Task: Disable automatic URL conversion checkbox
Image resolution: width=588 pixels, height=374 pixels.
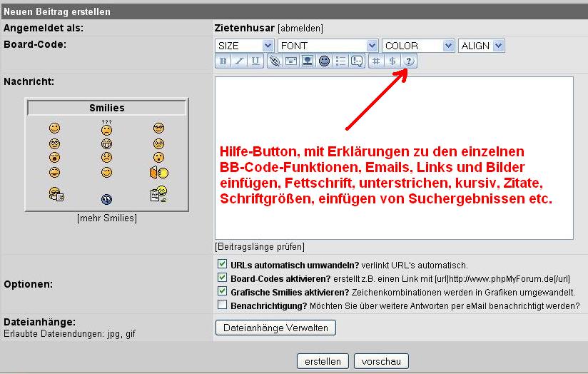Action: click(223, 264)
